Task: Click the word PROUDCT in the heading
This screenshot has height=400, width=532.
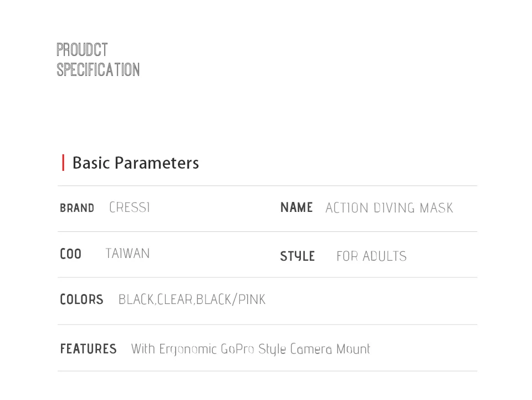Action: pyautogui.click(x=82, y=50)
